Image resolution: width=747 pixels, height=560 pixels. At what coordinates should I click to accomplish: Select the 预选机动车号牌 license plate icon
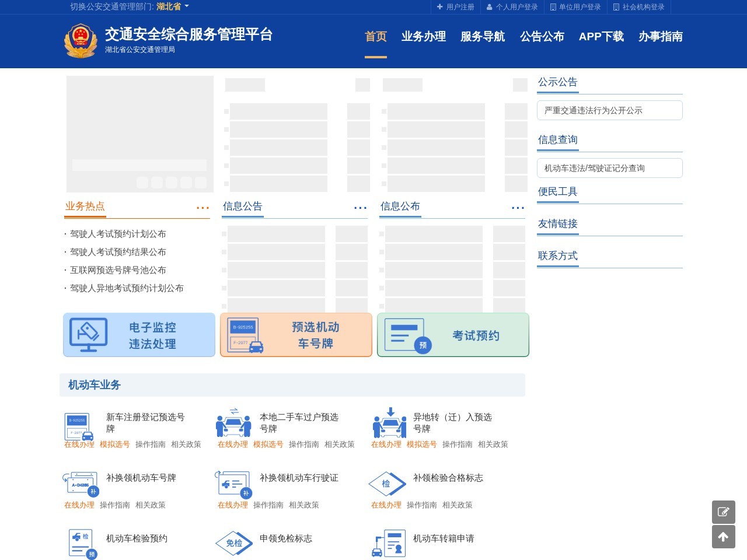click(246, 334)
